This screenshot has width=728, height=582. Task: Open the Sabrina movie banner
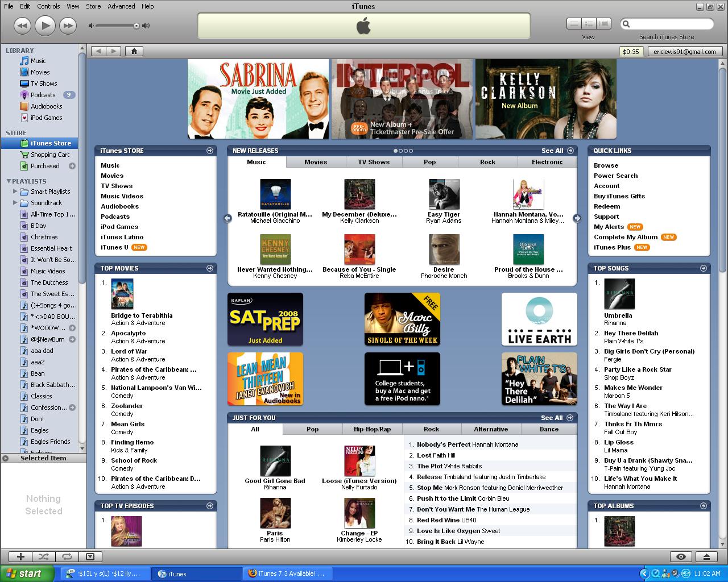click(258, 99)
